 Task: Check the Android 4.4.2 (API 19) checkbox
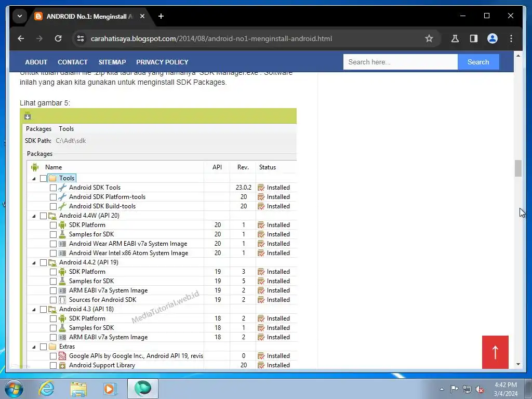click(43, 262)
